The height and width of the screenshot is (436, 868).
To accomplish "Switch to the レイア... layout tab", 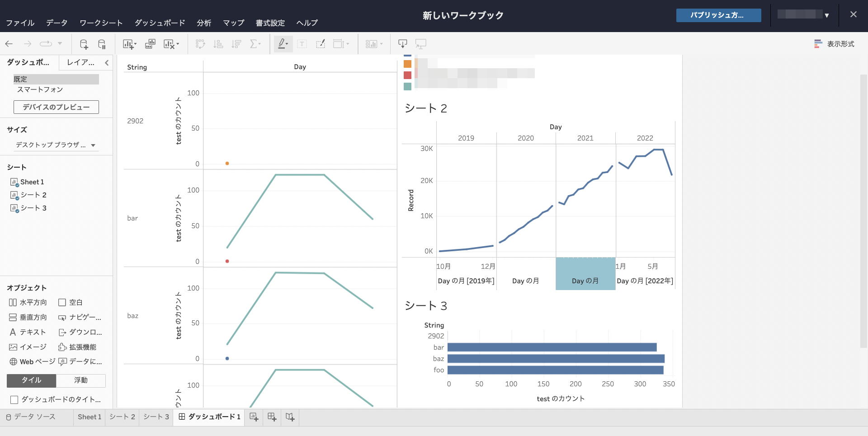I will [80, 62].
